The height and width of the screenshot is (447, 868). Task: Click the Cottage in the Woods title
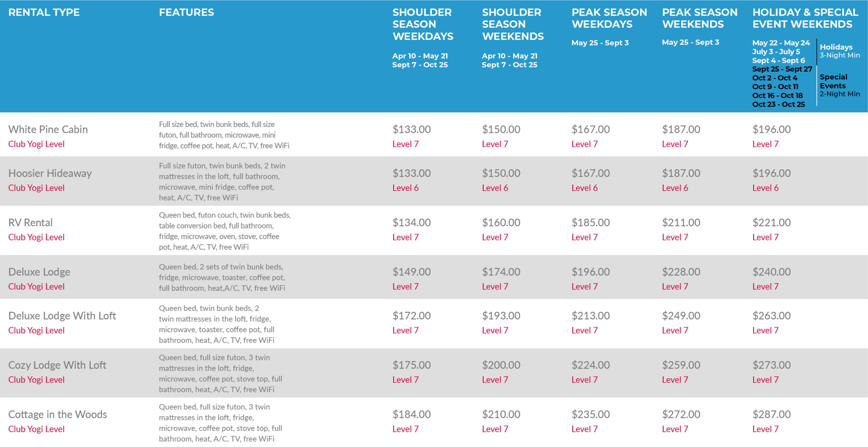coord(57,414)
